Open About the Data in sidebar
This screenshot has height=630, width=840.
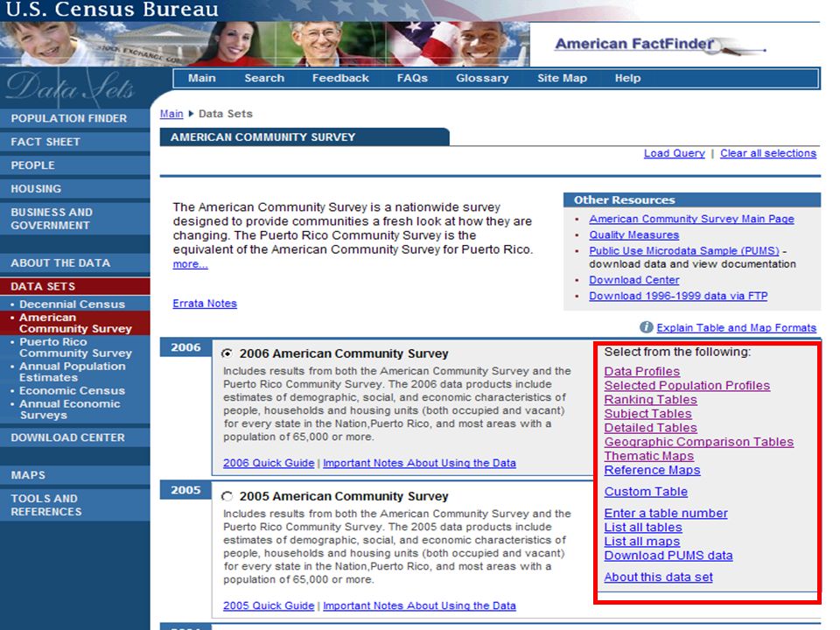pos(75,263)
